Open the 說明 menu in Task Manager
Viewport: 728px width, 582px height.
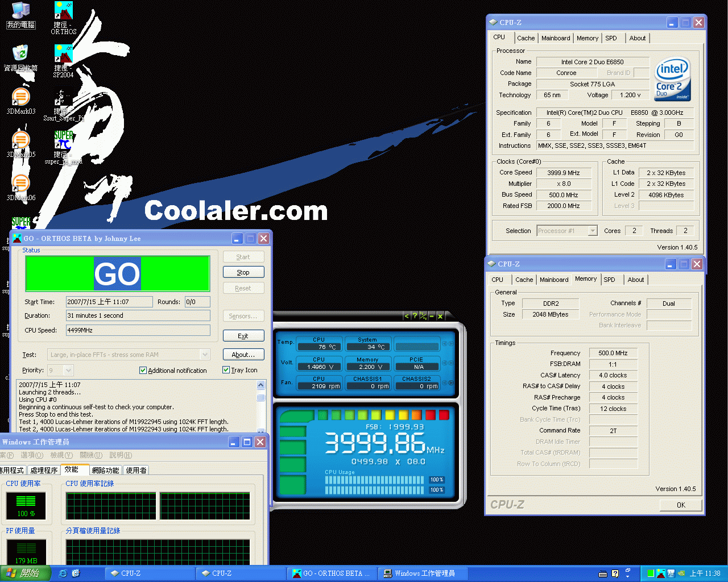pos(121,455)
